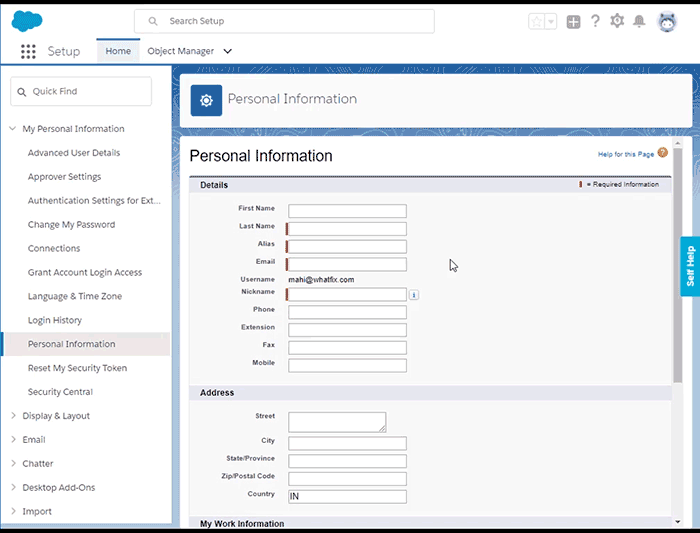Switch to the Home tab

tap(118, 51)
